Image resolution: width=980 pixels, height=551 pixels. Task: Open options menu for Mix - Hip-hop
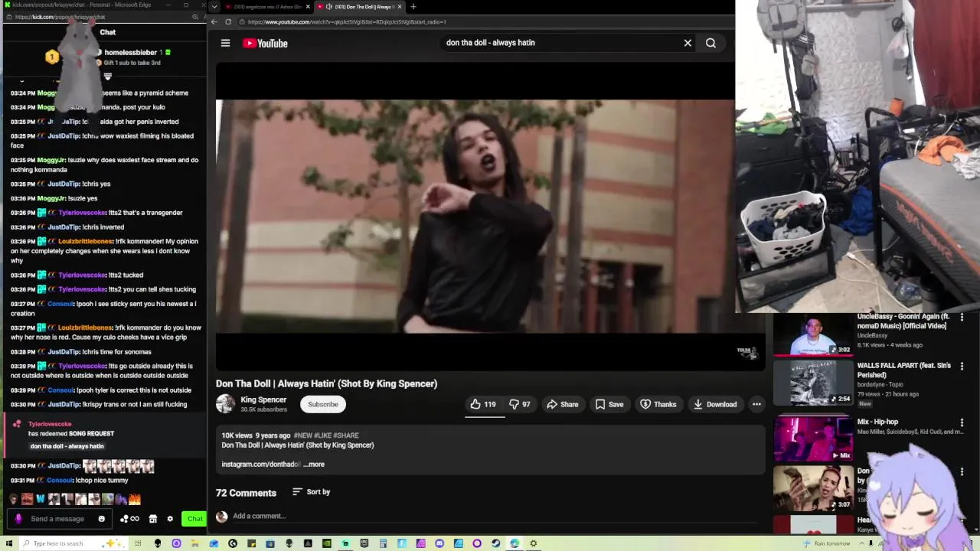[x=962, y=422]
